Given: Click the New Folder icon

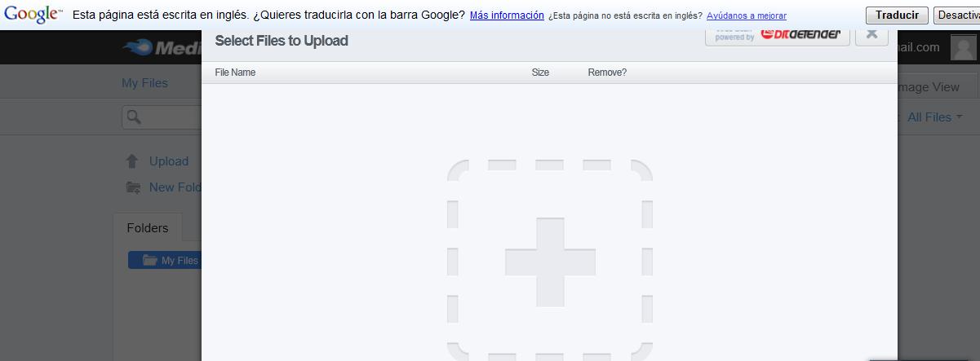Looking at the screenshot, I should tap(133, 187).
